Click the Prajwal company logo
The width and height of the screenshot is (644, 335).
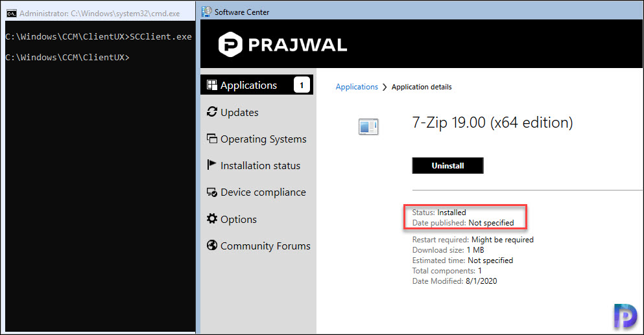tap(283, 44)
